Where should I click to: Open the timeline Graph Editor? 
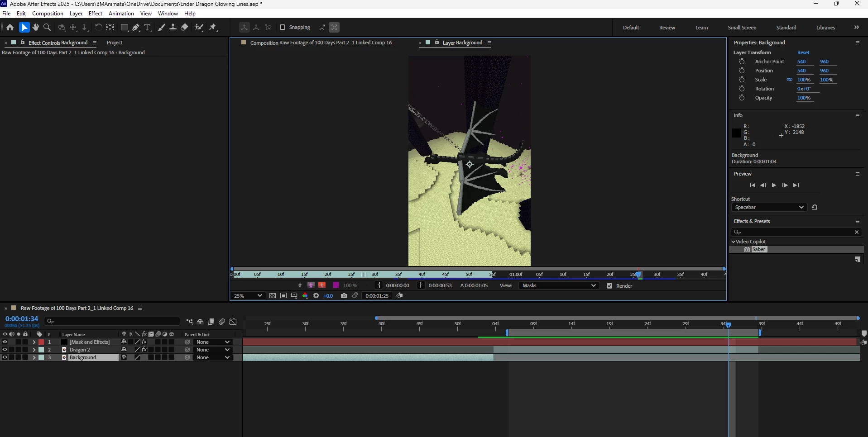(x=233, y=322)
